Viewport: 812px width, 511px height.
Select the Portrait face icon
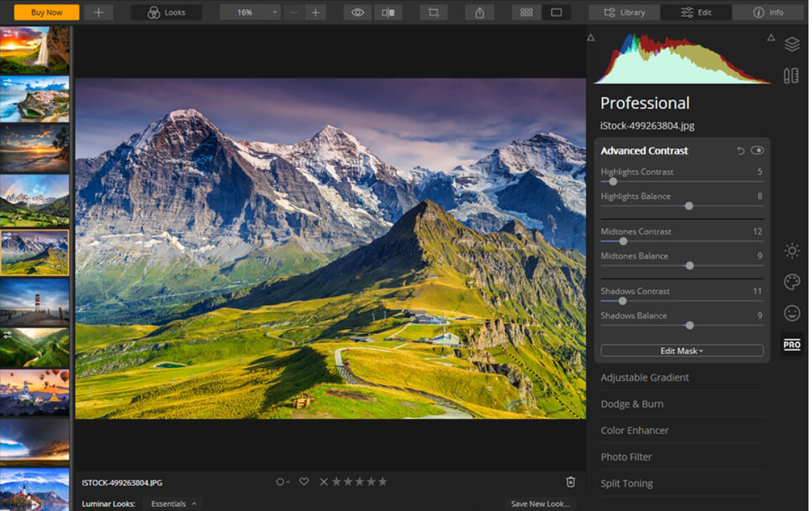point(792,313)
